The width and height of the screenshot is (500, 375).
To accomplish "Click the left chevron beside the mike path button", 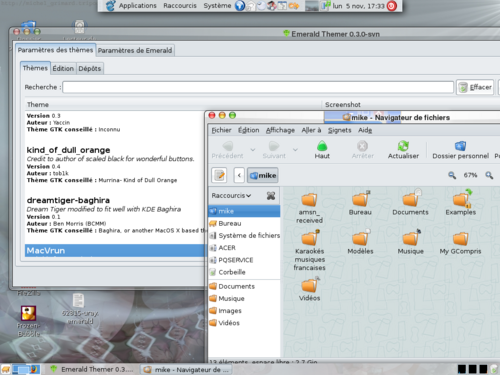I will tap(239, 175).
